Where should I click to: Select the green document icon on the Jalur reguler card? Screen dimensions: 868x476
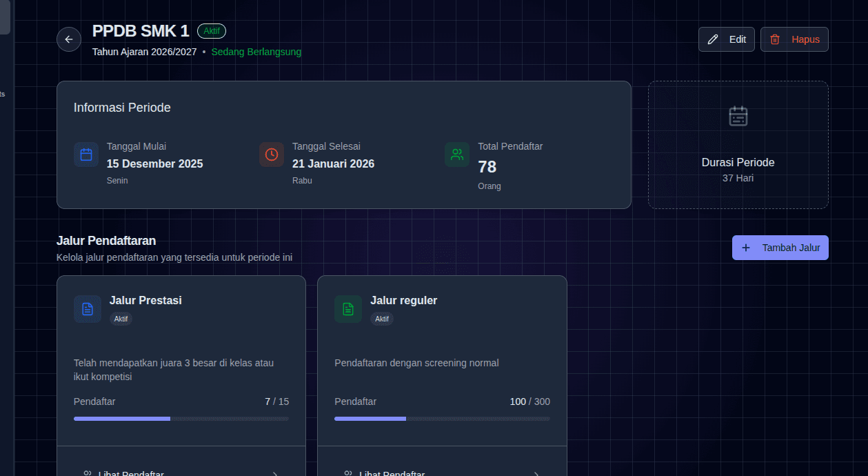(x=348, y=308)
